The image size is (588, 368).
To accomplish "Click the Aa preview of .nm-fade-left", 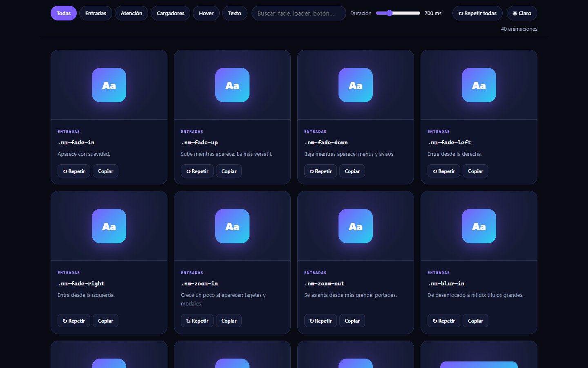I will [x=479, y=85].
